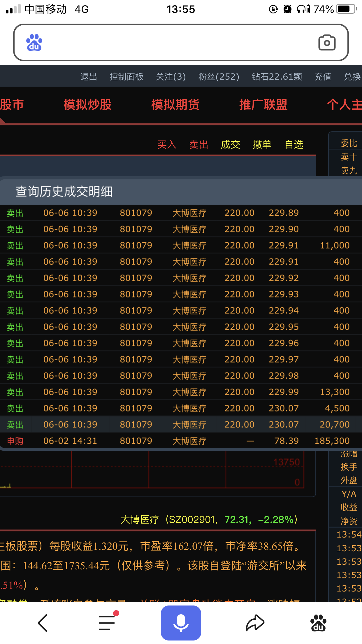Open the 自选 watchlist tab
The height and width of the screenshot is (644, 362).
pos(294,144)
